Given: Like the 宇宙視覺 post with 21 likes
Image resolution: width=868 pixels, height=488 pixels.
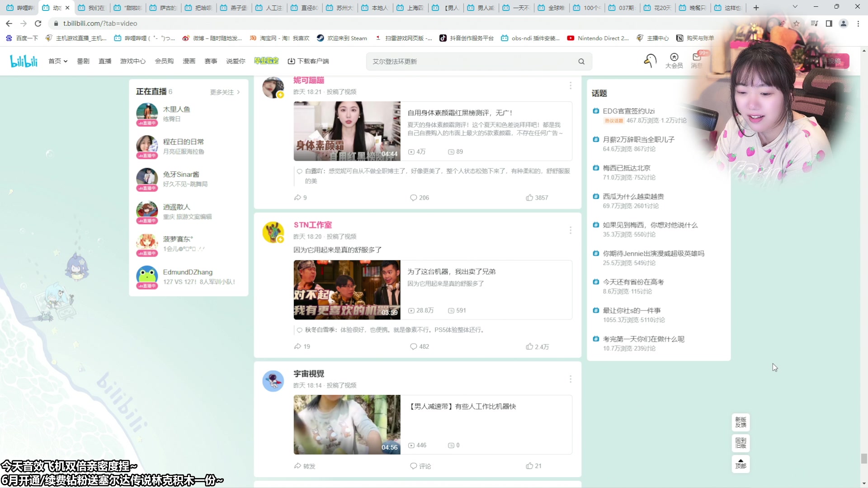Looking at the screenshot, I should tap(533, 466).
